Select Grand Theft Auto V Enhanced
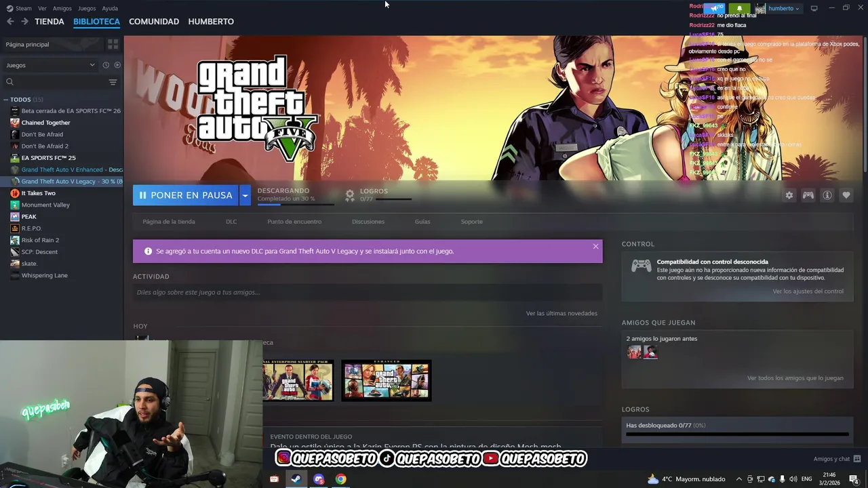868x488 pixels. (66, 169)
